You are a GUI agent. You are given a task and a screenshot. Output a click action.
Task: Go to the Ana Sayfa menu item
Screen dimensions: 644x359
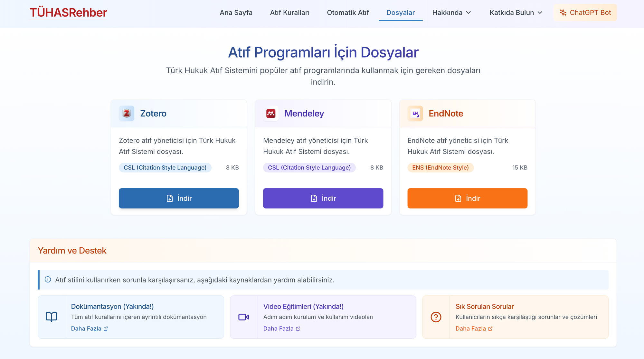click(x=236, y=13)
